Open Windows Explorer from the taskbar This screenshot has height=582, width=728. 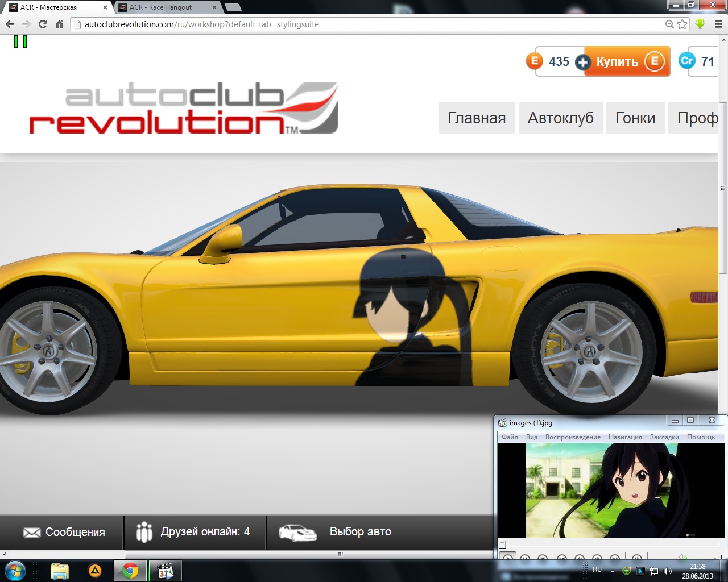pos(59,571)
